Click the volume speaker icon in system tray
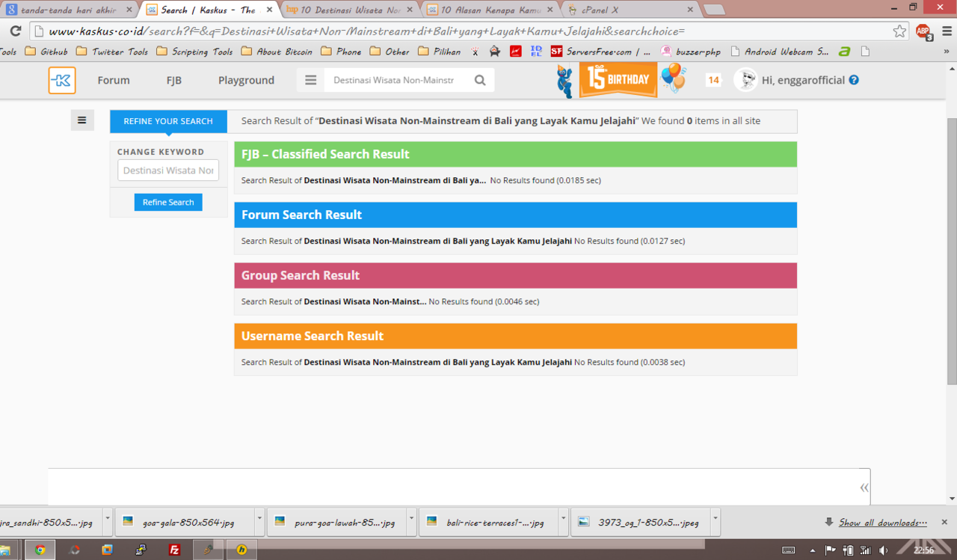The image size is (957, 560). pyautogui.click(x=884, y=550)
